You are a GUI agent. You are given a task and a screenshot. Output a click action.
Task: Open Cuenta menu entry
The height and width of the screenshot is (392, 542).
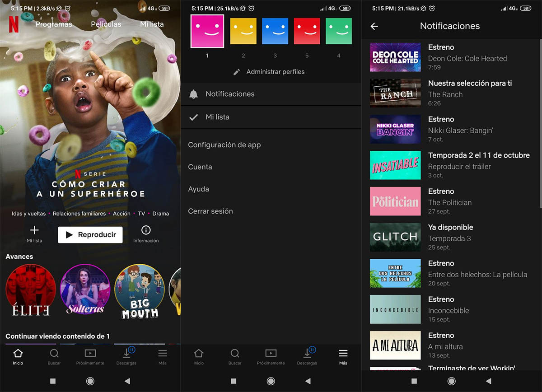(x=200, y=167)
